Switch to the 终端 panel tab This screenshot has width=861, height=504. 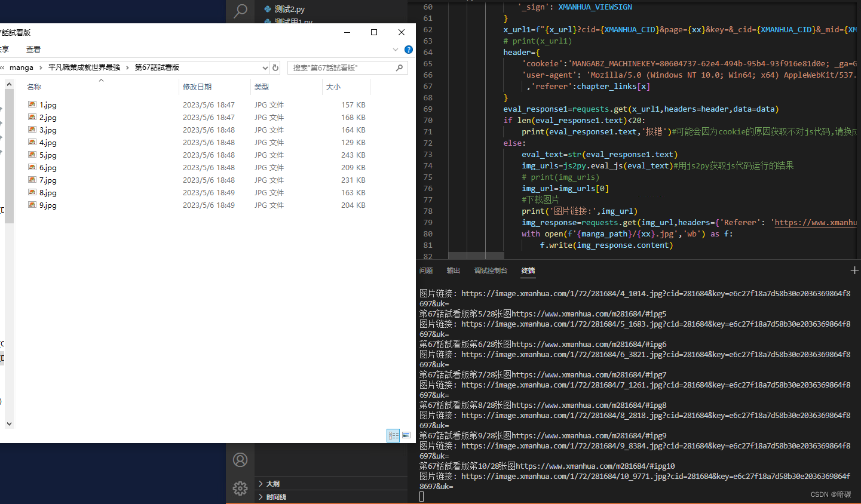point(528,271)
